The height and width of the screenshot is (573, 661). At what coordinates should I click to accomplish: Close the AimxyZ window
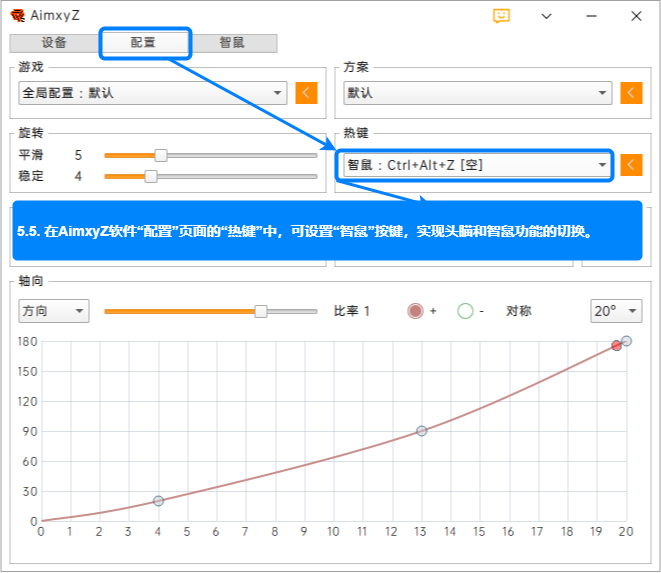(636, 16)
